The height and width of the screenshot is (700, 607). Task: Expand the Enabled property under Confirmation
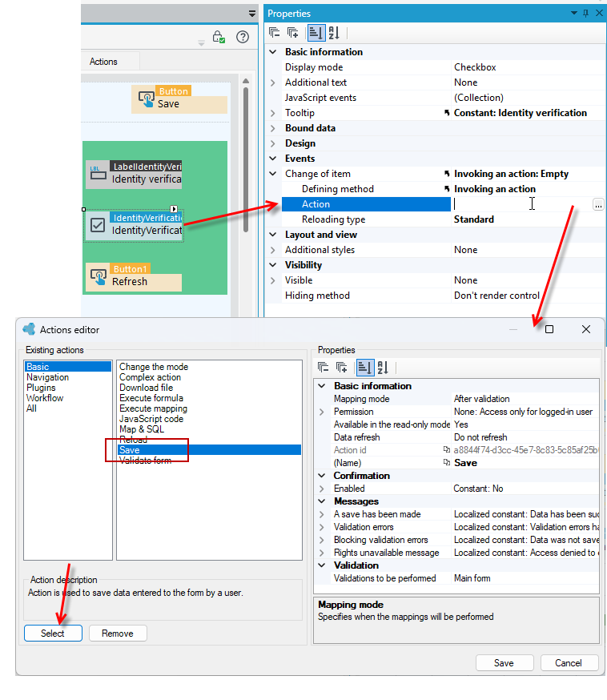[321, 489]
